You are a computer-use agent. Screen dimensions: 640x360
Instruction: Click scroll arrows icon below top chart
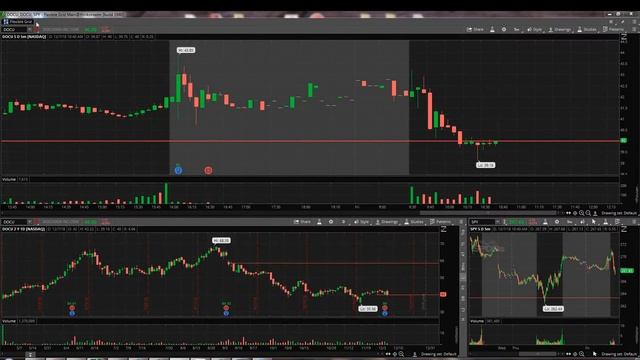point(568,213)
